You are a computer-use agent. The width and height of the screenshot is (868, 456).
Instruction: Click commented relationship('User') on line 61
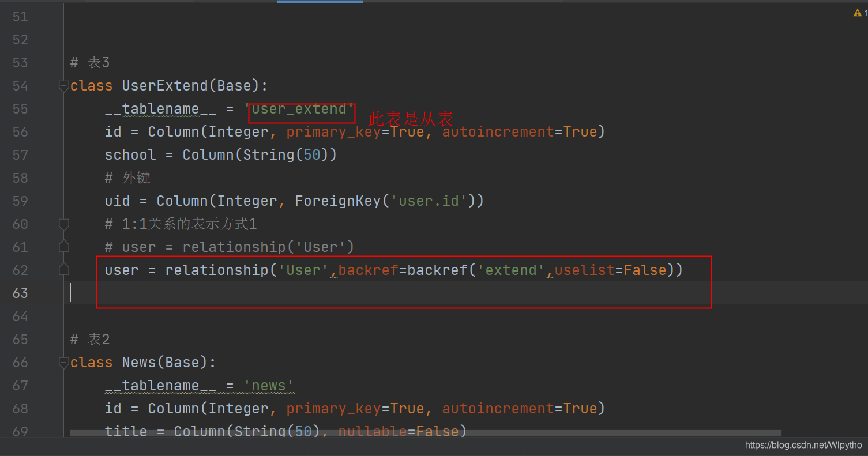(x=268, y=247)
